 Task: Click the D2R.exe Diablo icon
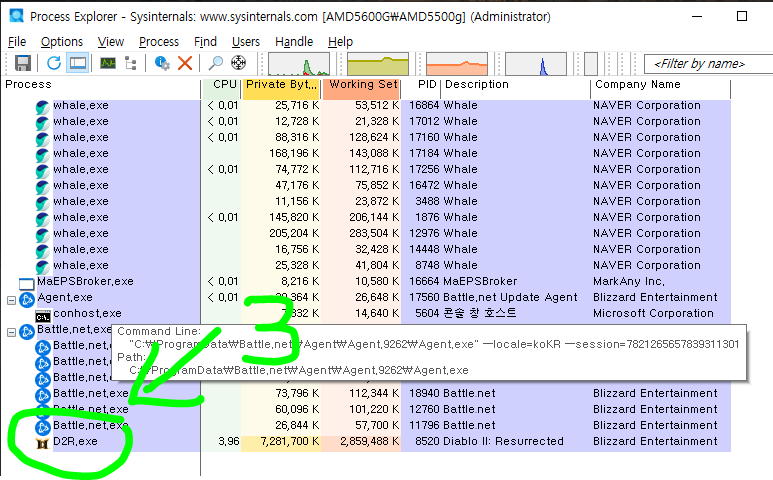(x=43, y=443)
